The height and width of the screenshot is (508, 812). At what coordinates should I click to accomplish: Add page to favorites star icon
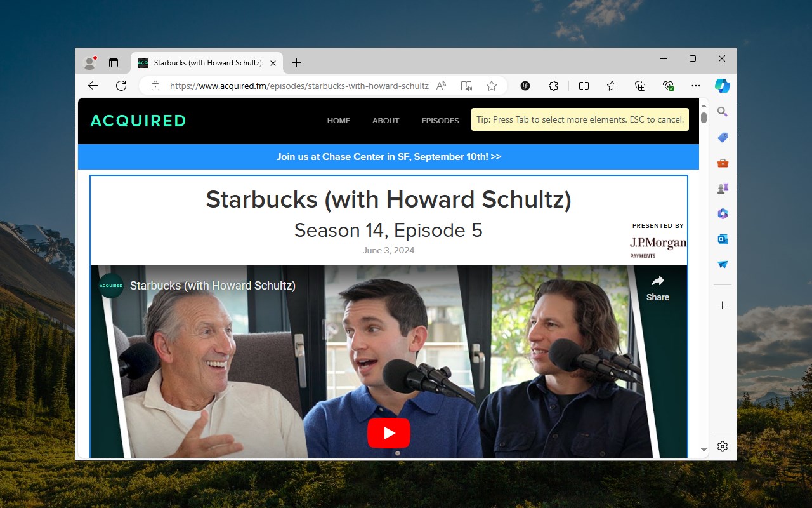492,86
